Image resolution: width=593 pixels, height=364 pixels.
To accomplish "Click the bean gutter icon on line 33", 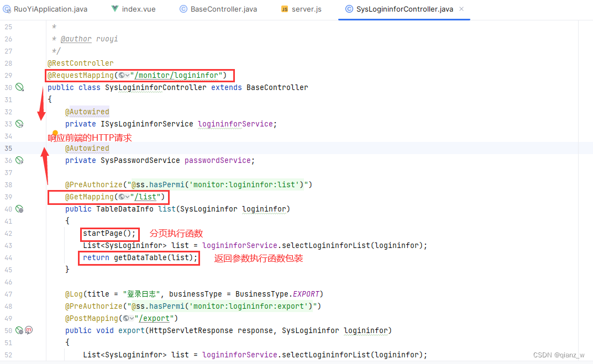I will [19, 124].
